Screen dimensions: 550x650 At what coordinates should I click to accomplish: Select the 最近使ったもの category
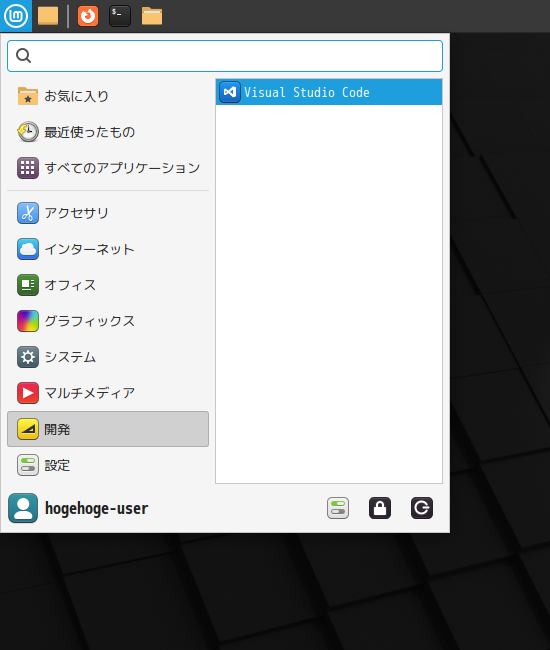click(108, 132)
